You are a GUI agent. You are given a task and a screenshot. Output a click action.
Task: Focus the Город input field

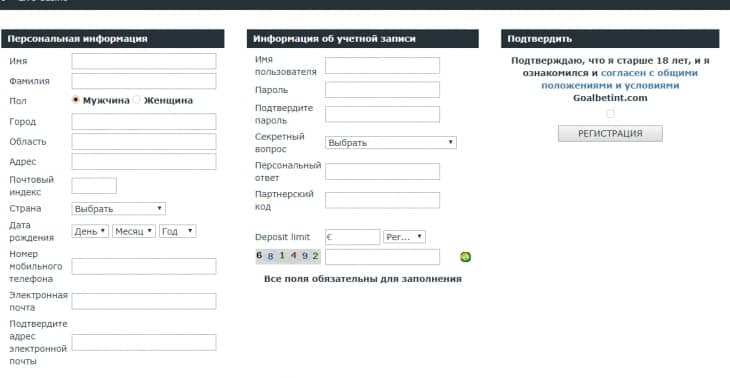(144, 122)
